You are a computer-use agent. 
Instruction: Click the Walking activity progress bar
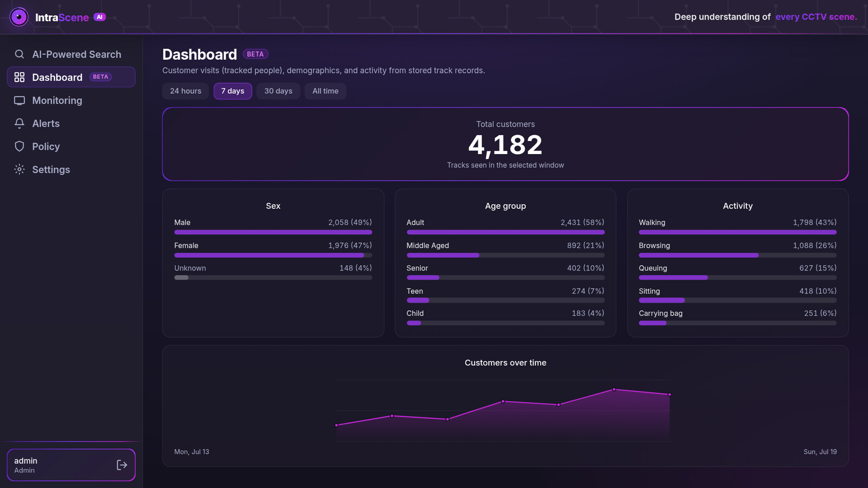pos(738,232)
